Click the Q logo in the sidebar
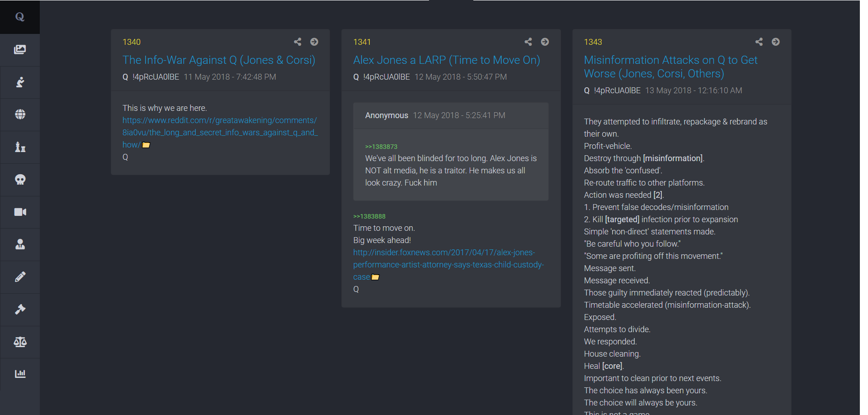 point(20,17)
